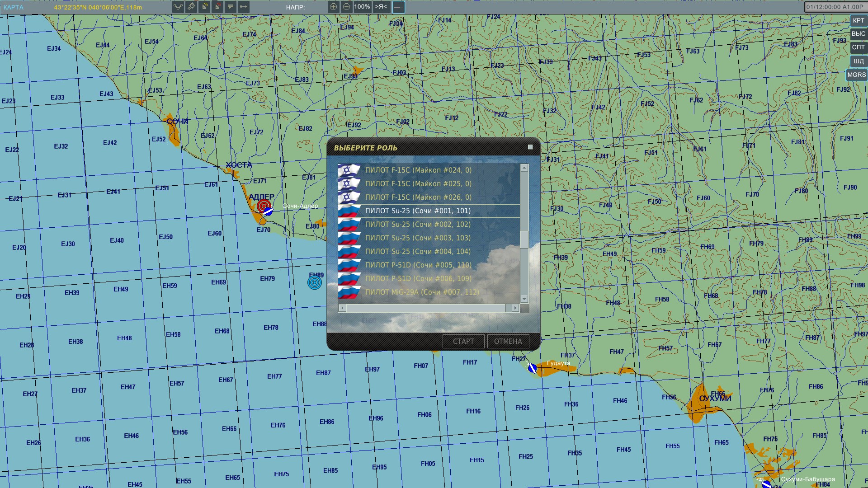Select pilot Su-25 Сочи #002, 102
Screen dimensions: 868x488
[x=429, y=224]
